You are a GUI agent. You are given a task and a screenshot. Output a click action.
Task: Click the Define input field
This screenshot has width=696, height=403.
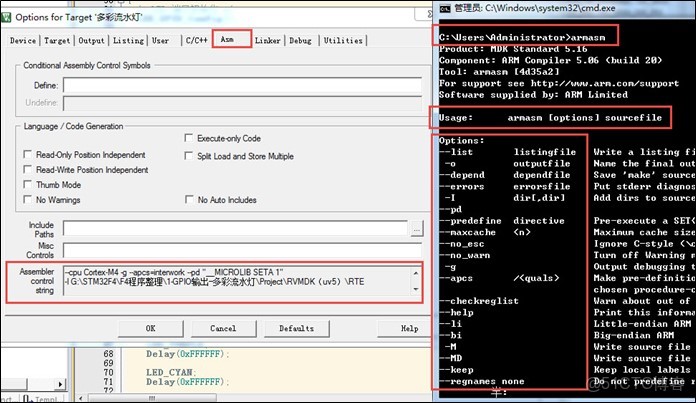click(242, 85)
